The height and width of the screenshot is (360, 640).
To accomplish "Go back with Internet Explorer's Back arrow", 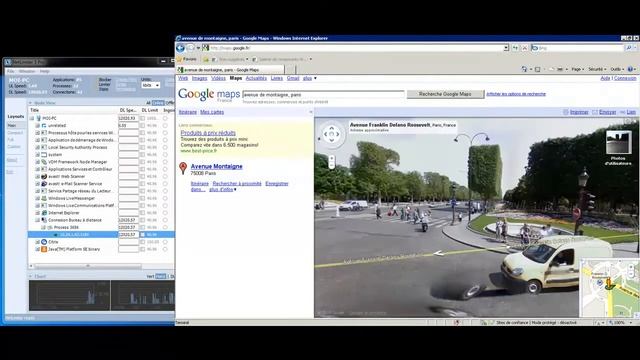I will (180, 48).
